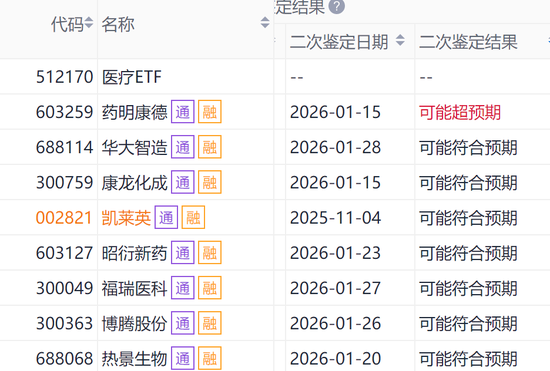This screenshot has width=550, height=371.
Task: Click the 通 badge for 博腾股份
Action: pos(183,323)
